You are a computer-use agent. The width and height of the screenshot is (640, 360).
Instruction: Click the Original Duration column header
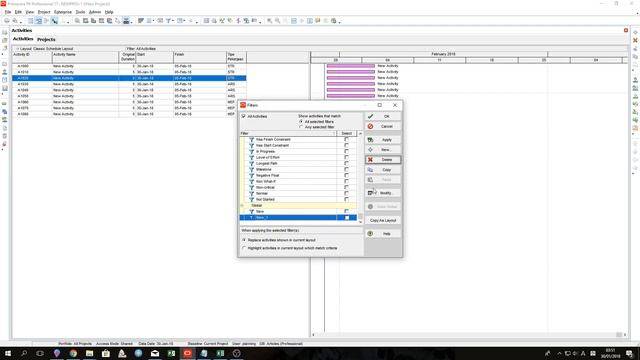[127, 57]
